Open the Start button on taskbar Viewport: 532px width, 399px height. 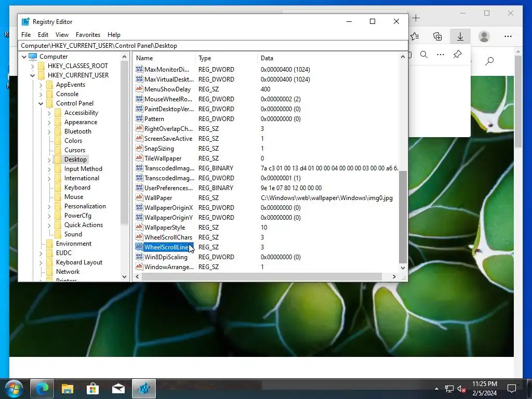pyautogui.click(x=14, y=389)
